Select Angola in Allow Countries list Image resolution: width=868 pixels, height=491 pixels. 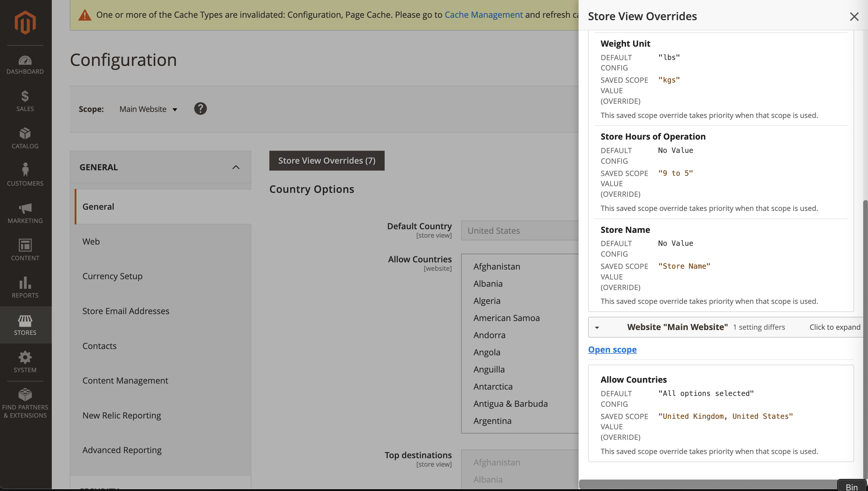click(519, 352)
